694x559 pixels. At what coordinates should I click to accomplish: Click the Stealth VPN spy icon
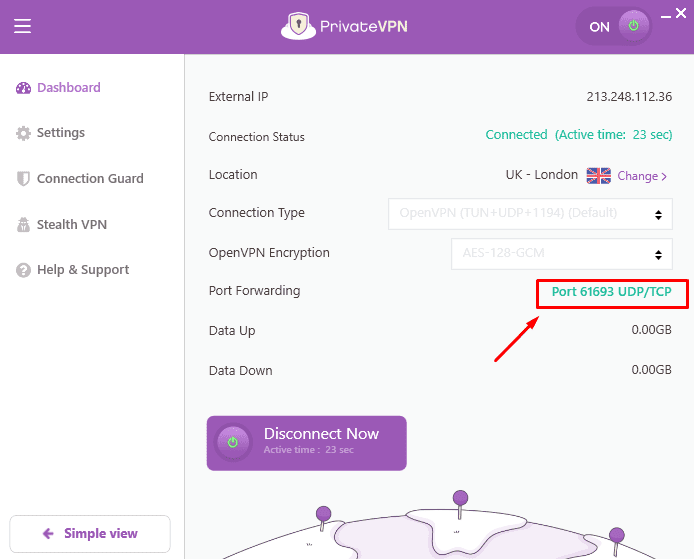[x=23, y=225]
